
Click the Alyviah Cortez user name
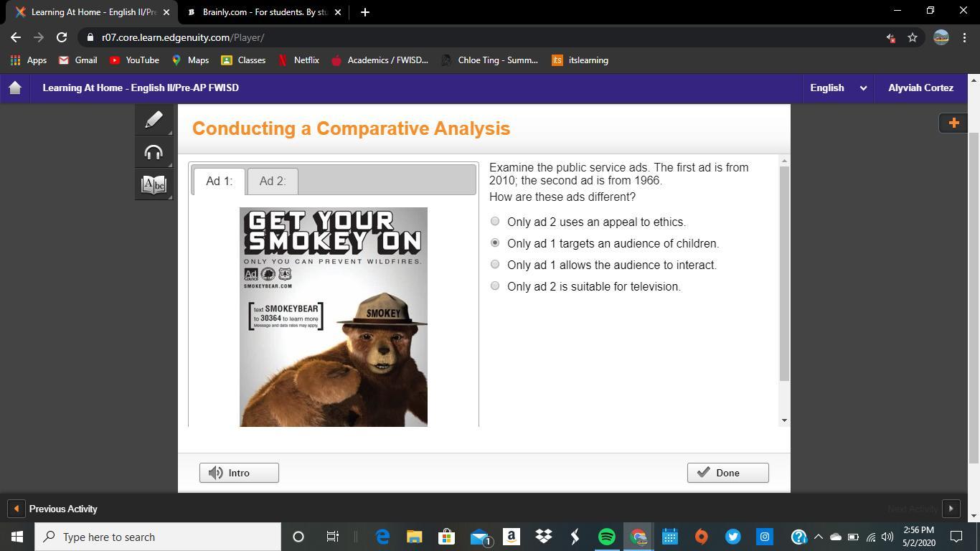[x=920, y=88]
